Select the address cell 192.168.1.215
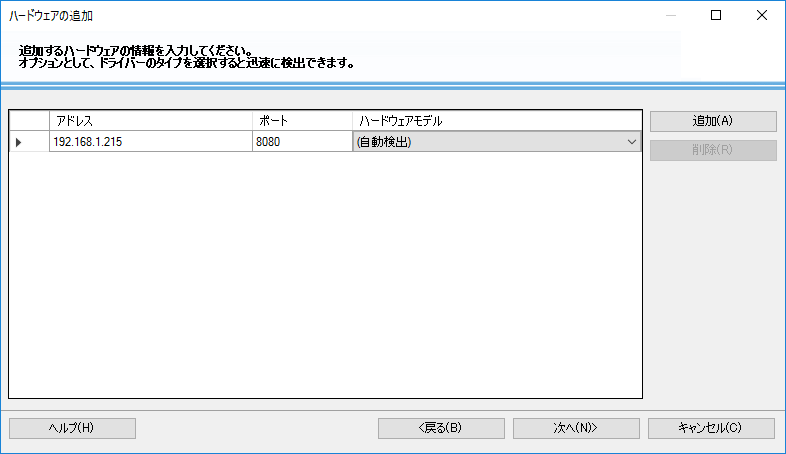786x454 pixels. pyautogui.click(x=150, y=142)
